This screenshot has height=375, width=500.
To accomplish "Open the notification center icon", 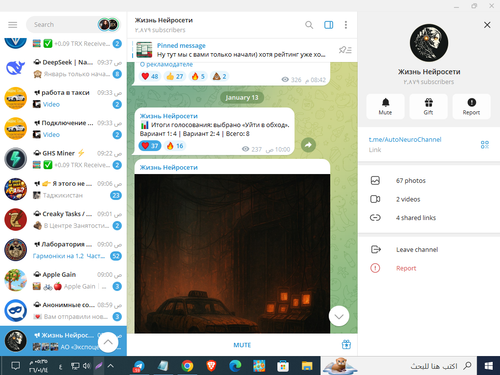I will [x=15, y=366].
